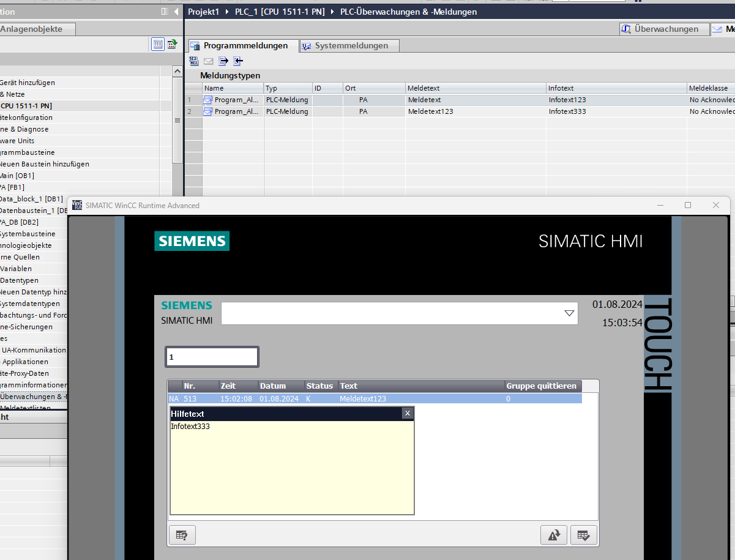Select the Programmmeldungen tab

(x=245, y=46)
